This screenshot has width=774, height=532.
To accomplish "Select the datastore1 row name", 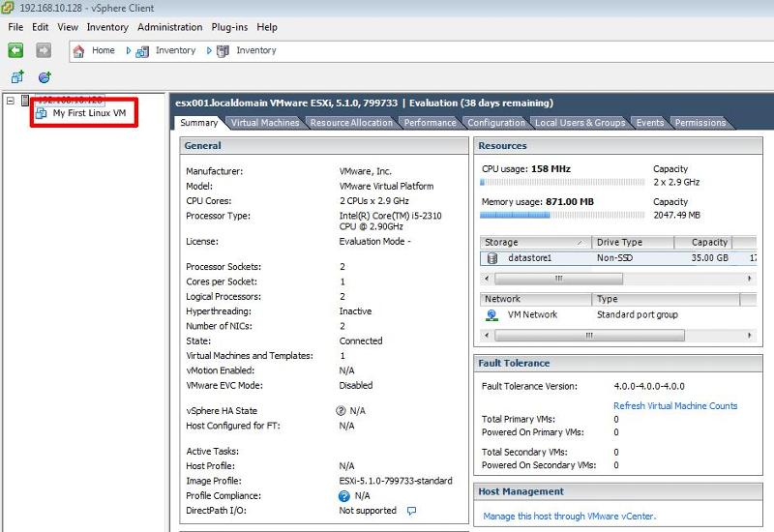I will [529, 258].
